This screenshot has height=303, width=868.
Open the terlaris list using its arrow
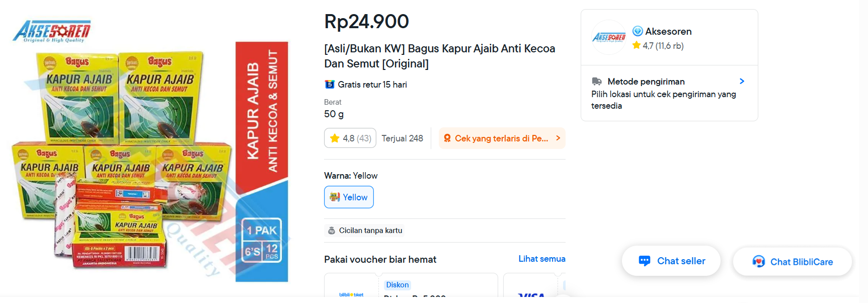click(x=557, y=138)
